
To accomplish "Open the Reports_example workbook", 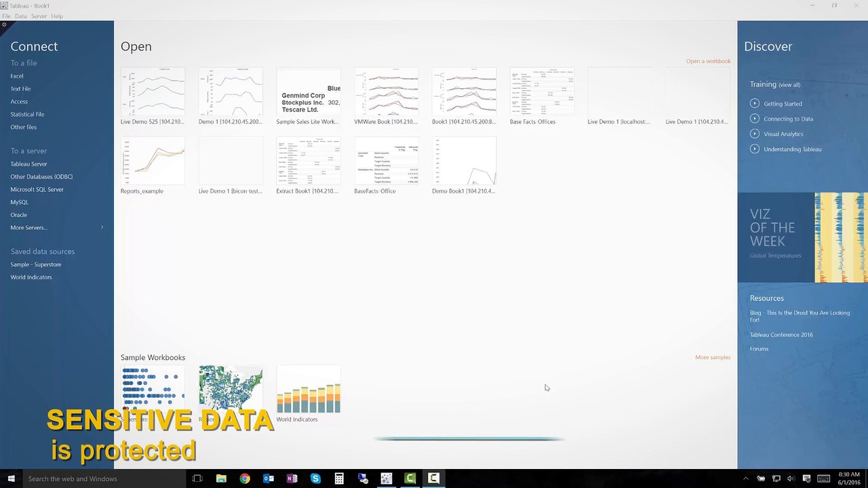I will [153, 165].
